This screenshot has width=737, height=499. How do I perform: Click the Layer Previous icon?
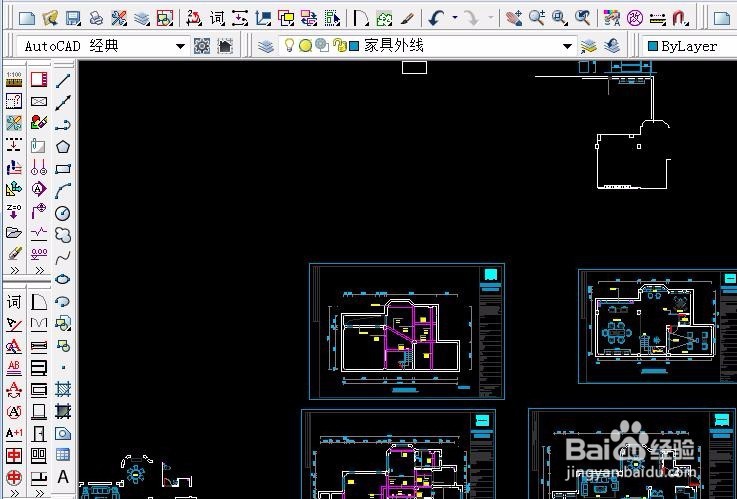(612, 46)
